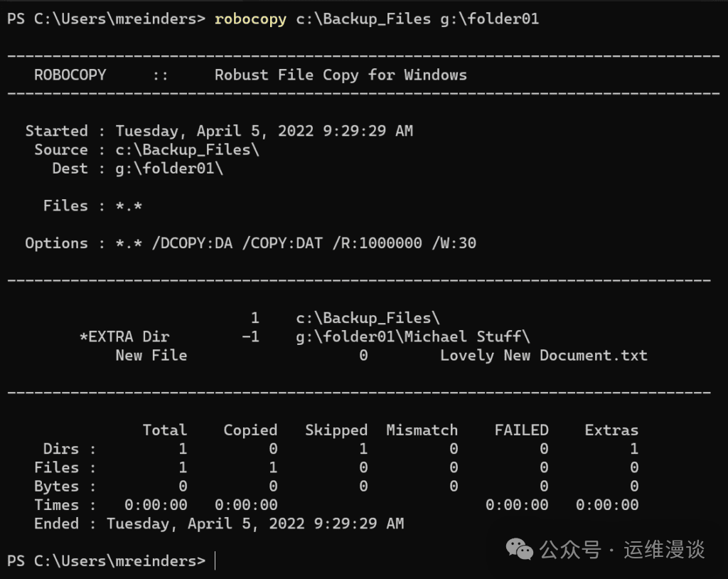
Task: Click the Source label in the header
Action: click(x=60, y=149)
